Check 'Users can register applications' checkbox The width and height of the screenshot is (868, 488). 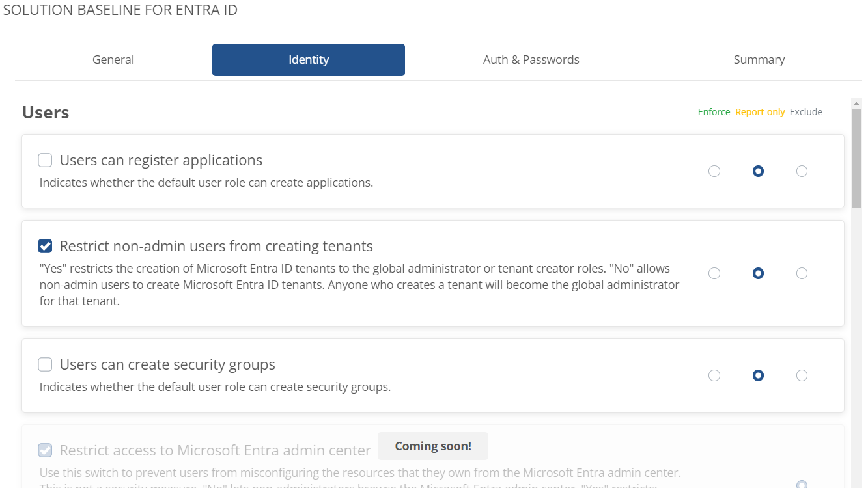45,160
